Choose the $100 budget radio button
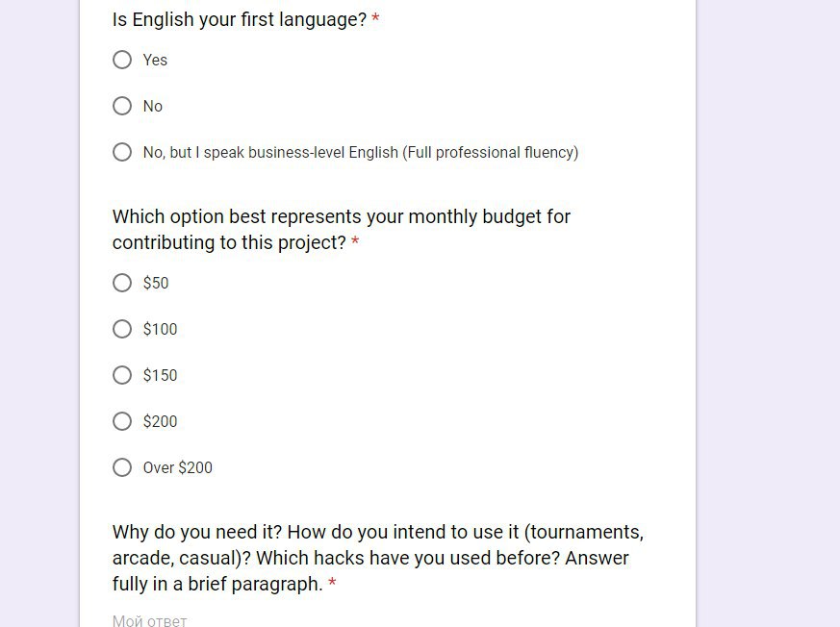This screenshot has height=627, width=840. click(x=122, y=329)
